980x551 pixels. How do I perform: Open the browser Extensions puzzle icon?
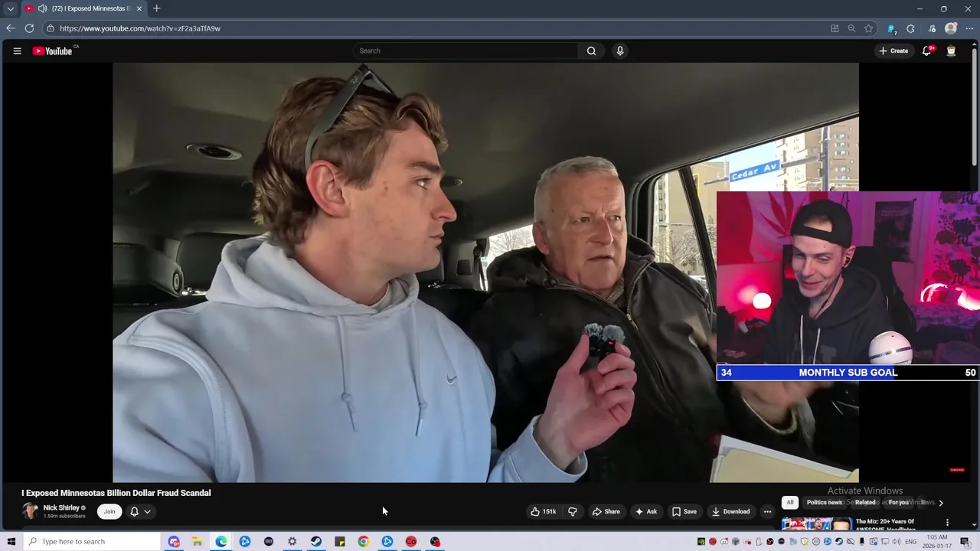tap(910, 28)
